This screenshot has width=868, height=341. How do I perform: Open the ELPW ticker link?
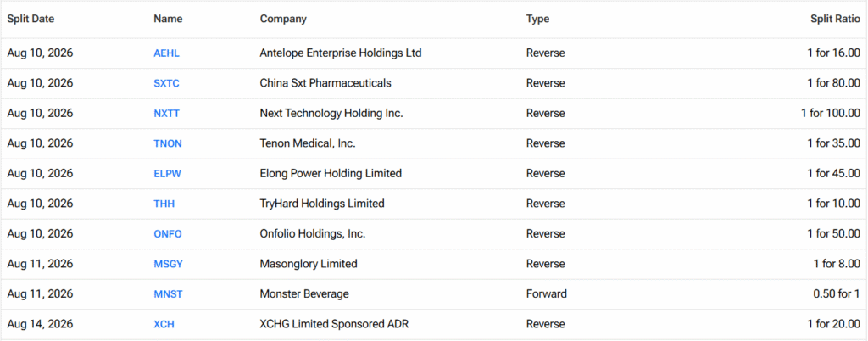click(167, 174)
